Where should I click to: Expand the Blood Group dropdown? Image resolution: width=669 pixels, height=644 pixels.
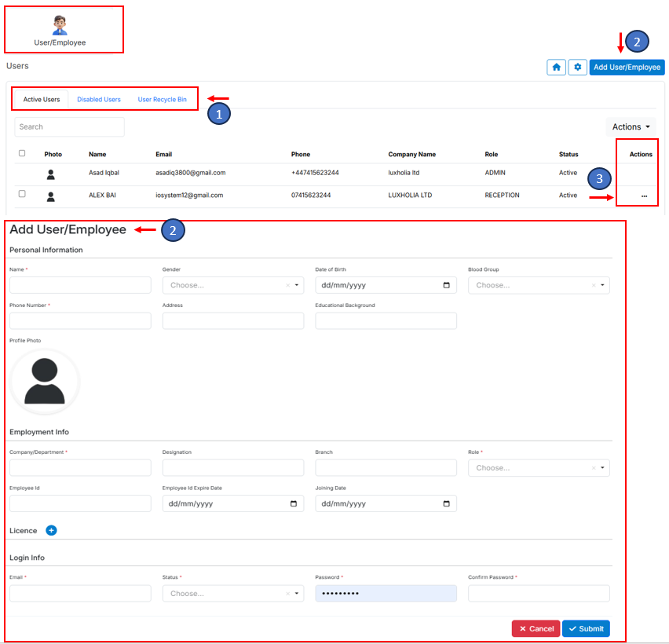coord(539,285)
